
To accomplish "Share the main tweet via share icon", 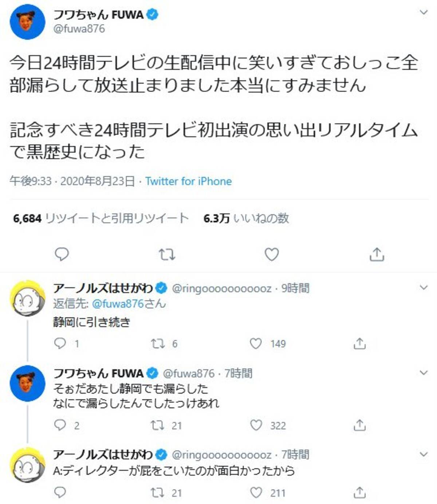I will click(x=377, y=254).
